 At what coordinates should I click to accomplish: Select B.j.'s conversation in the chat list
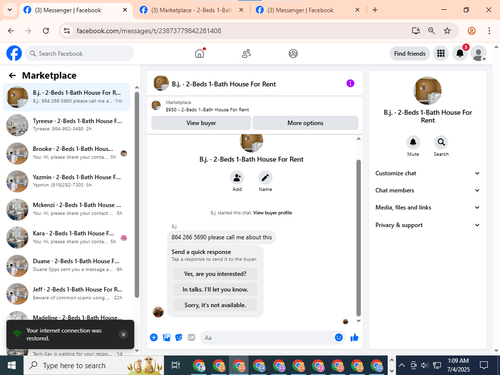tap(67, 97)
